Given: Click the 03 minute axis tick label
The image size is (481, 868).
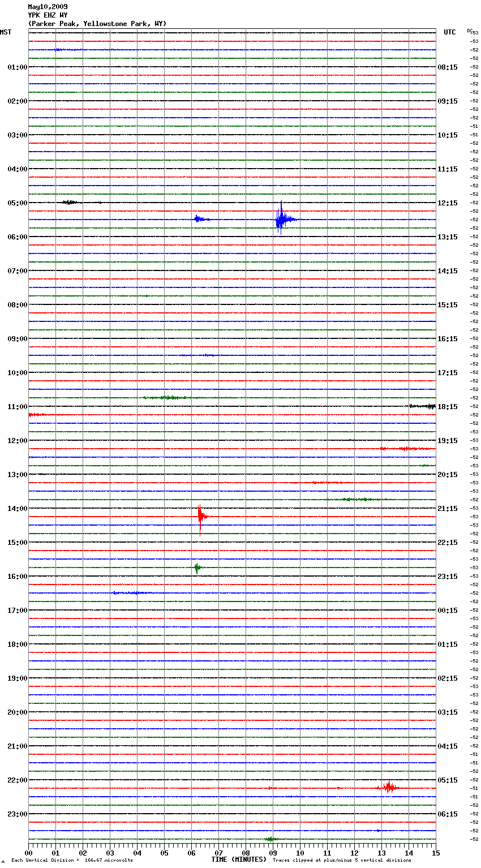Looking at the screenshot, I should 110,853.
